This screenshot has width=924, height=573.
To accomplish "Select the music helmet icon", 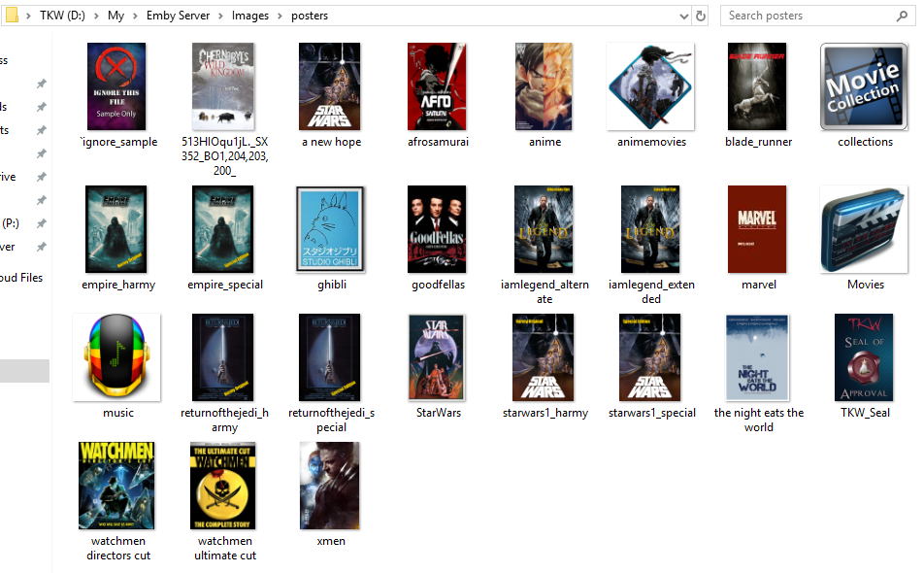I will pos(116,357).
